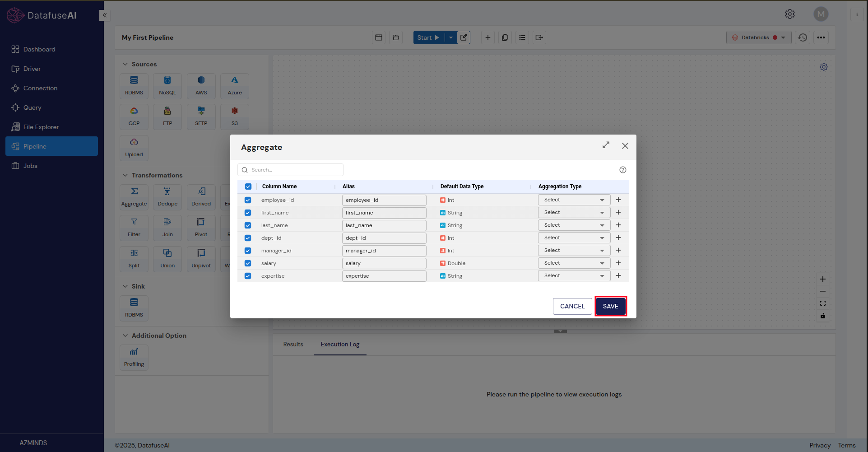Open the pipeline history clock icon
The width and height of the screenshot is (868, 452).
pos(802,37)
